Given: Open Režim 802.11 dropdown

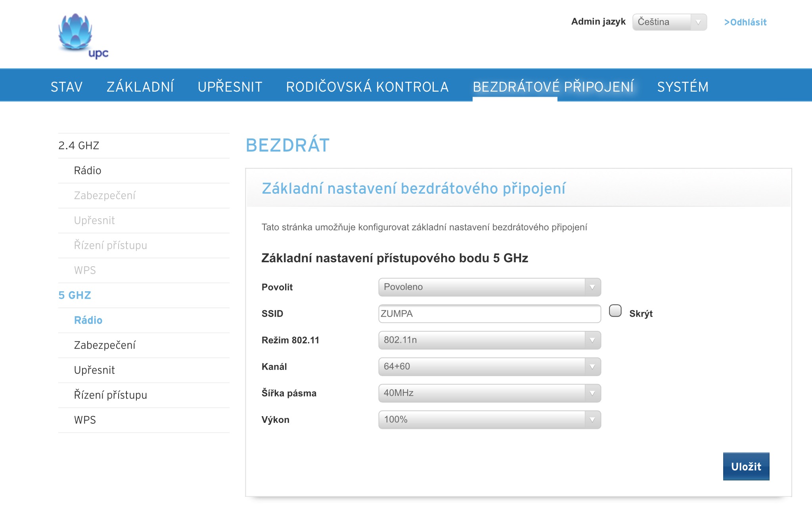Looking at the screenshot, I should 490,340.
